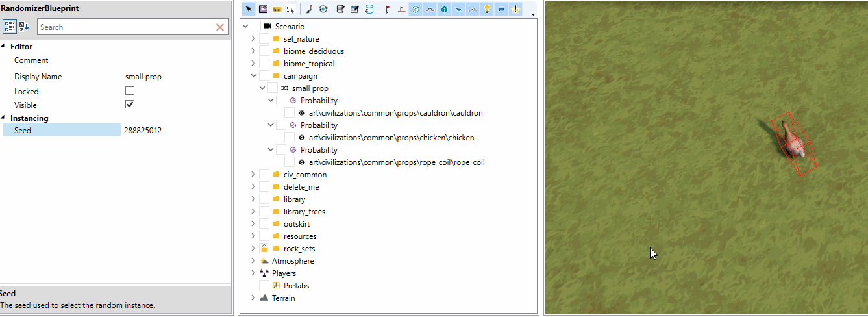868x317 pixels.
Task: Click the database lightning icon
Action: (x=369, y=9)
